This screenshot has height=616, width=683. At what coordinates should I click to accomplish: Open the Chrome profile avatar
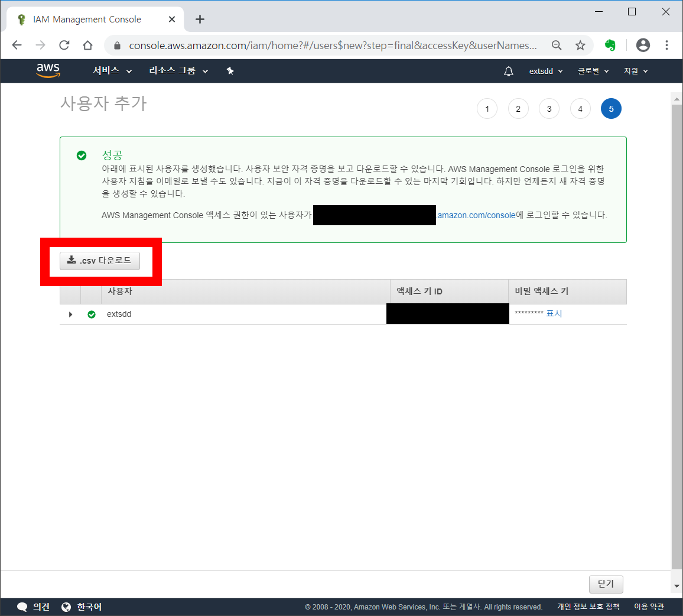coord(643,45)
